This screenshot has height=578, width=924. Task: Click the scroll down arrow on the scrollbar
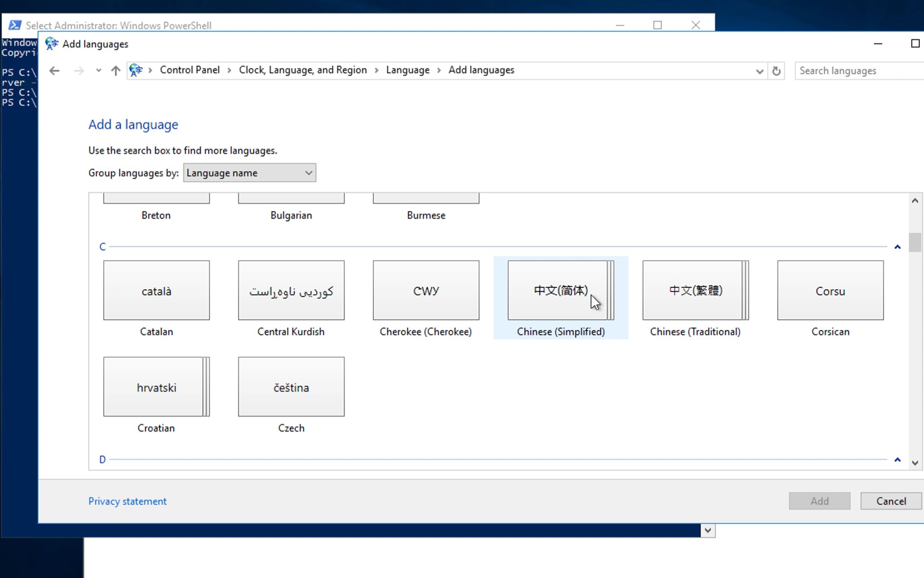[x=915, y=463]
